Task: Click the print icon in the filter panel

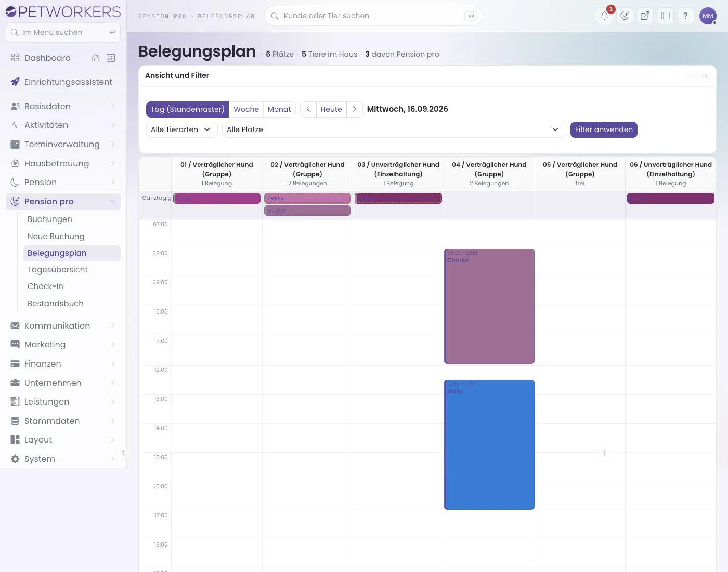Action: click(x=705, y=76)
